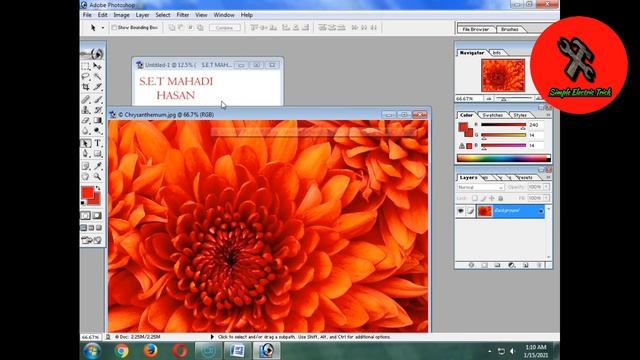Click the Navigator zoom slider

pos(514,99)
